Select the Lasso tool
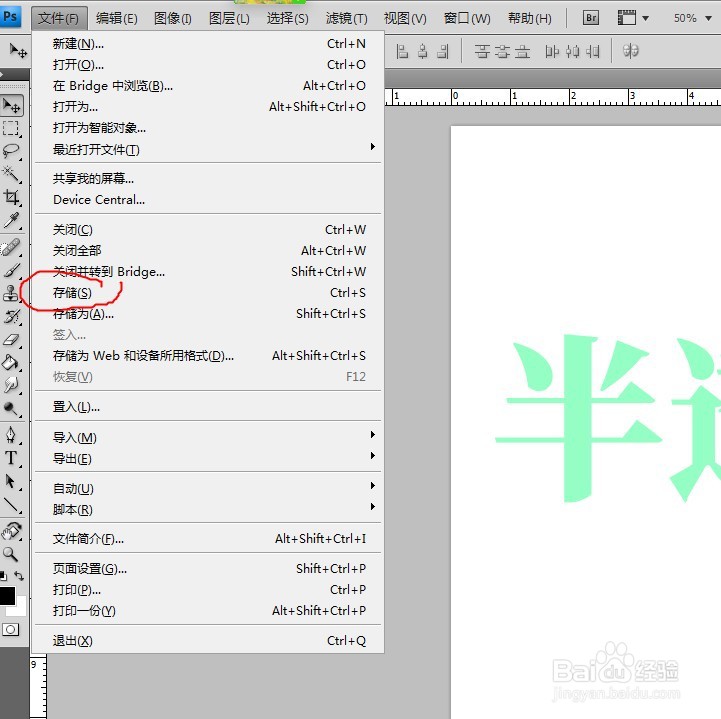This screenshot has width=721, height=719. (11, 151)
